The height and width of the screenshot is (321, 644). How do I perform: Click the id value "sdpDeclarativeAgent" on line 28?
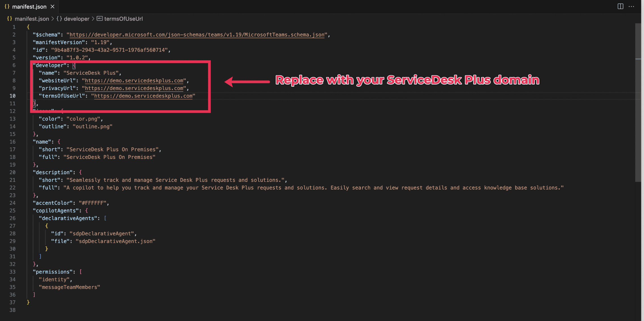102,234
